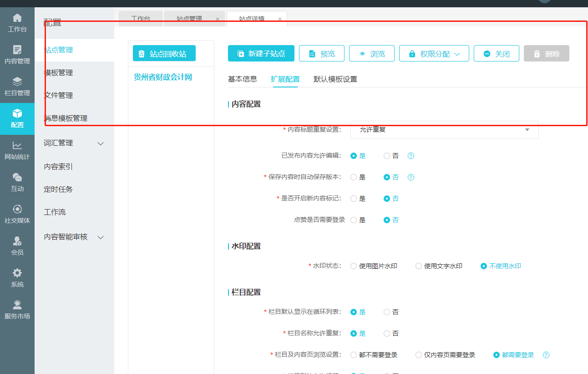Click 站点回收站 button
This screenshot has height=374, width=588.
(164, 54)
